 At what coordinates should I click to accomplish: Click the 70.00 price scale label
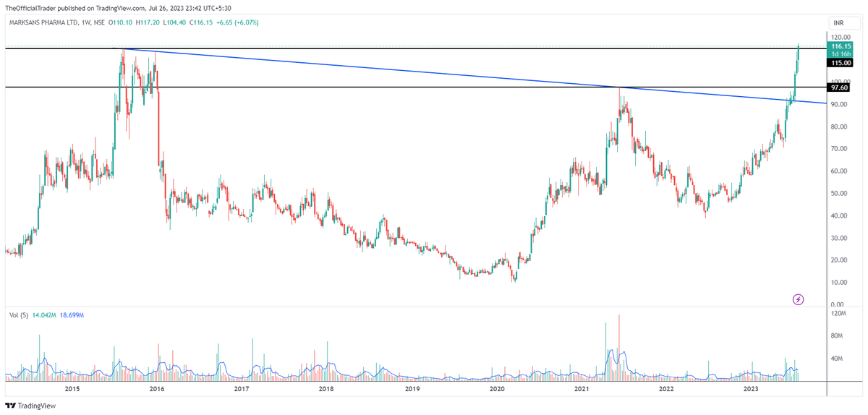[840, 149]
